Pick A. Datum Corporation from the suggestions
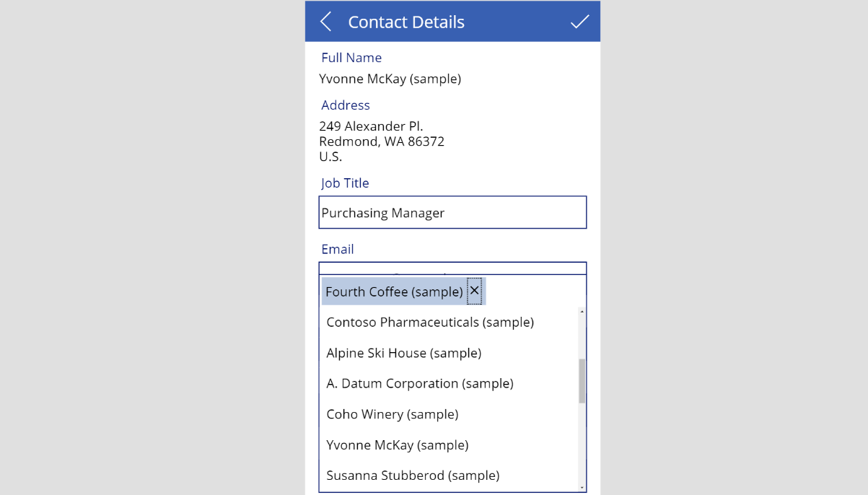This screenshot has width=868, height=495. pyautogui.click(x=419, y=383)
